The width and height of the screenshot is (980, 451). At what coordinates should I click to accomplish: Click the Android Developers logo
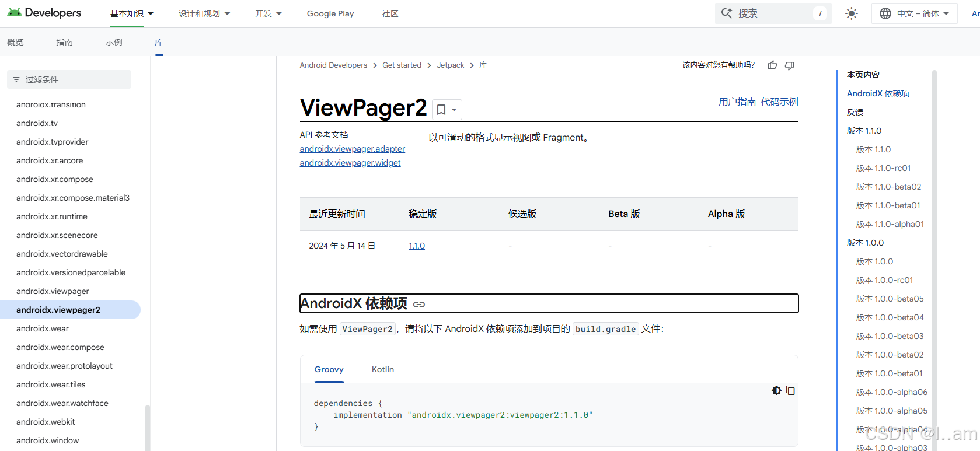click(x=44, y=13)
